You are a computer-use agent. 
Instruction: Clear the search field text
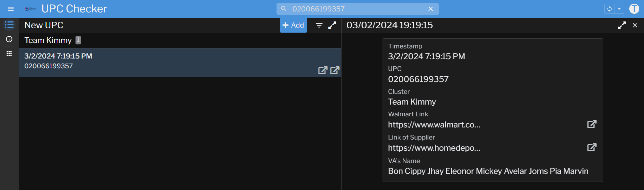coord(431,9)
